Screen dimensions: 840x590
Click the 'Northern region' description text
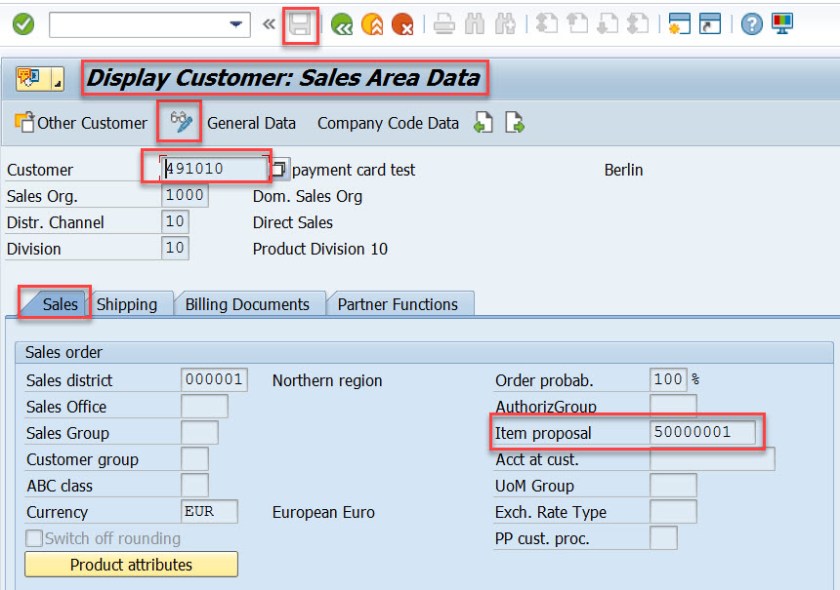tap(327, 380)
